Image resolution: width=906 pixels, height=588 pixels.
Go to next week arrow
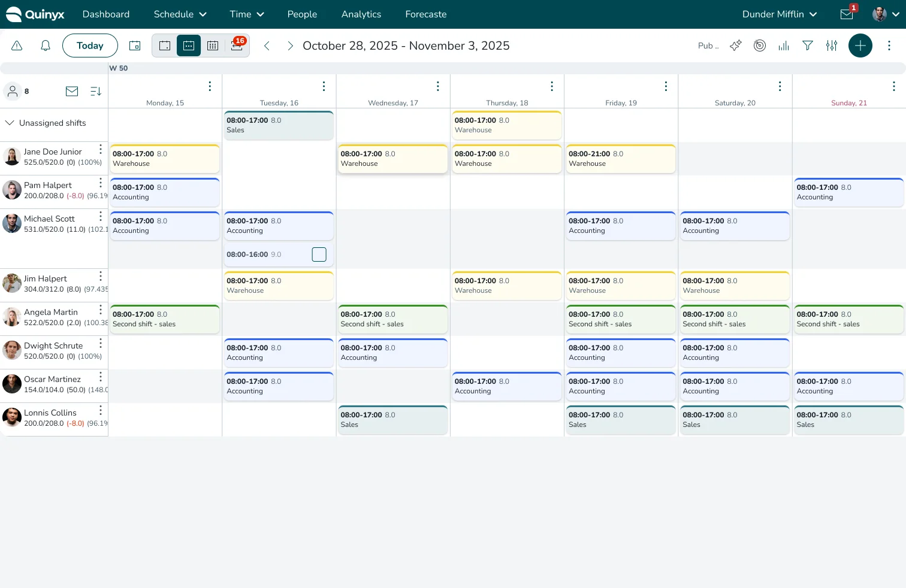click(x=290, y=46)
